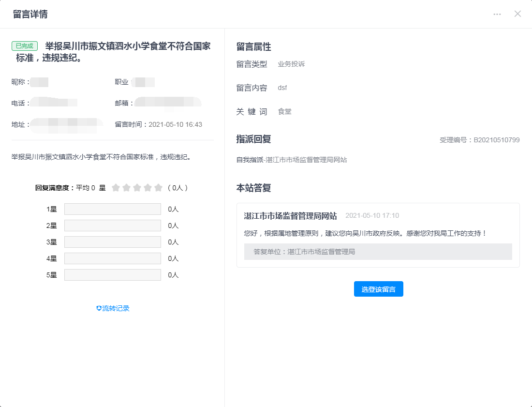532x407 pixels.
Task: Click the 4星 rating progress bar
Action: click(x=112, y=258)
